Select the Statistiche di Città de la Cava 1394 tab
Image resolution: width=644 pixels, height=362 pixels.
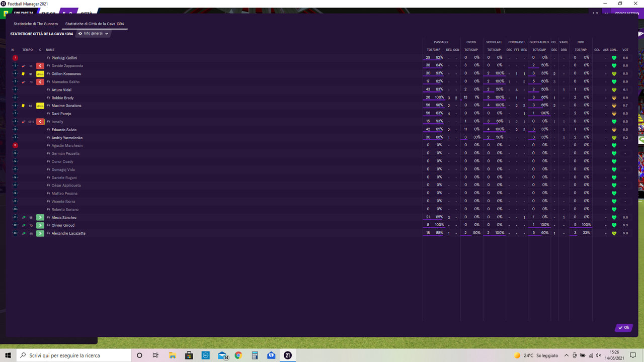95,24
